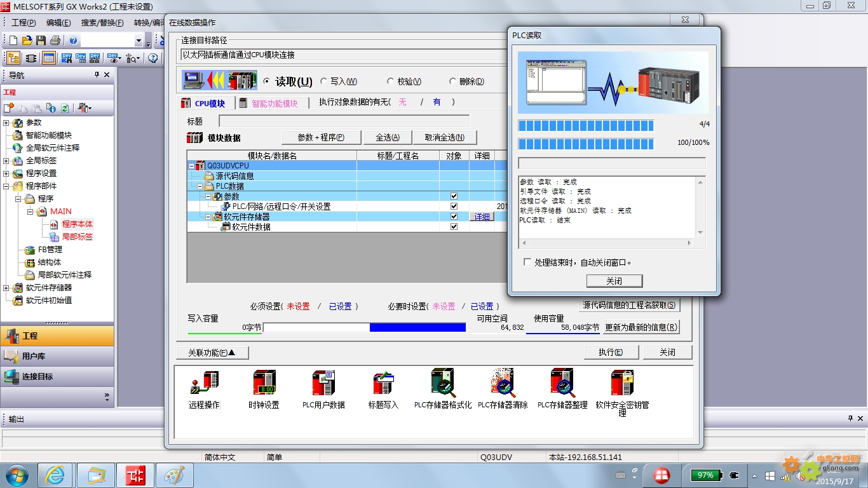Click green refresh icon in navigation toolbar
868x488 pixels.
click(65, 109)
